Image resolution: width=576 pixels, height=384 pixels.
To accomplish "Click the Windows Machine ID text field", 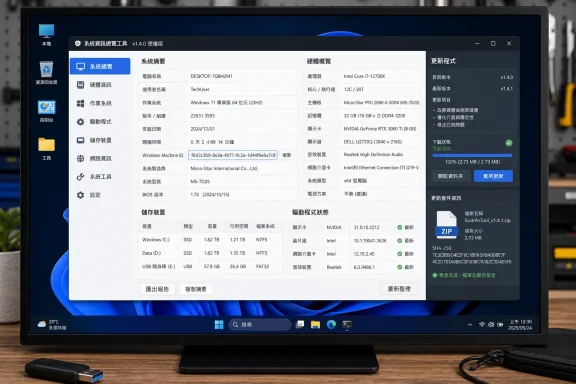I will pyautogui.click(x=233, y=155).
